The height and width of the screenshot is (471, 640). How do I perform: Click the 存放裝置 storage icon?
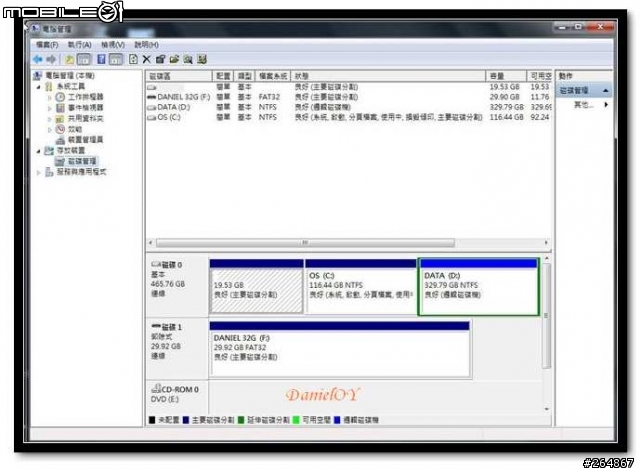coord(49,151)
